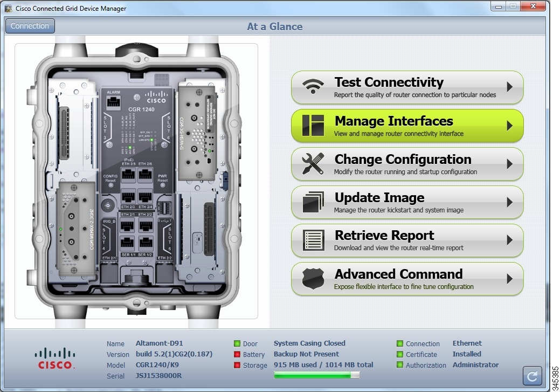Click the refresh icon at bottom right
The width and height of the screenshot is (560, 392).
tap(532, 376)
